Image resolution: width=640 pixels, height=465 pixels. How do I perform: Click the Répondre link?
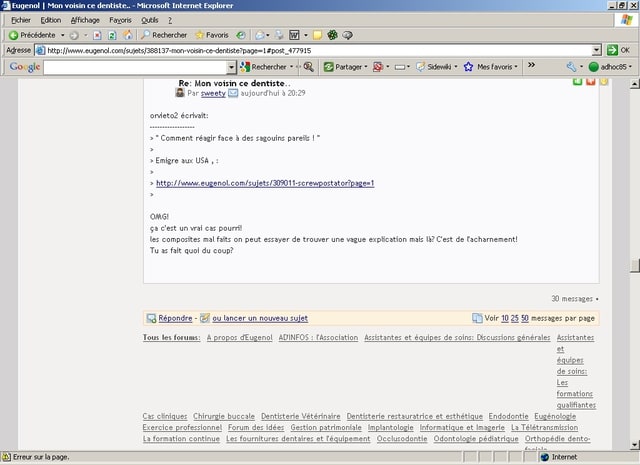point(176,318)
